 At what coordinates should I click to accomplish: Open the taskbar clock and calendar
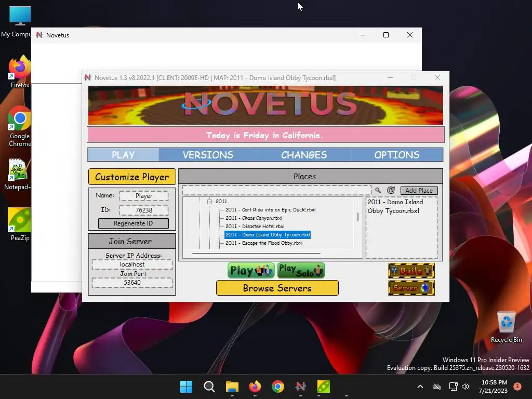(x=494, y=387)
